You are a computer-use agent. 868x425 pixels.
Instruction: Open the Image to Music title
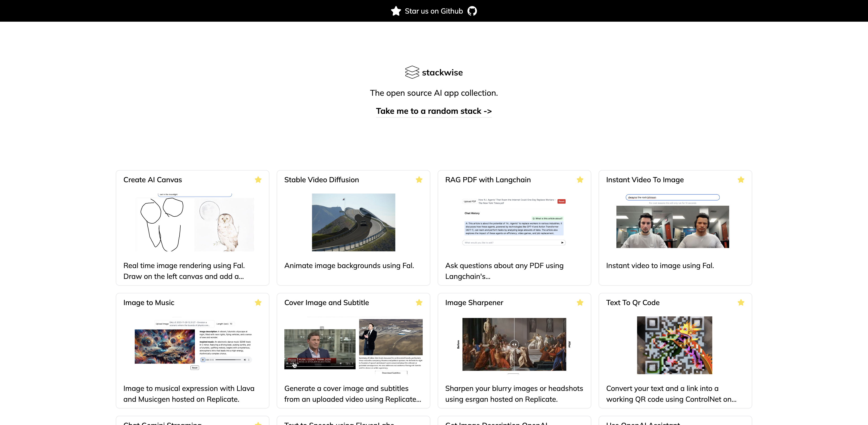pos(149,303)
